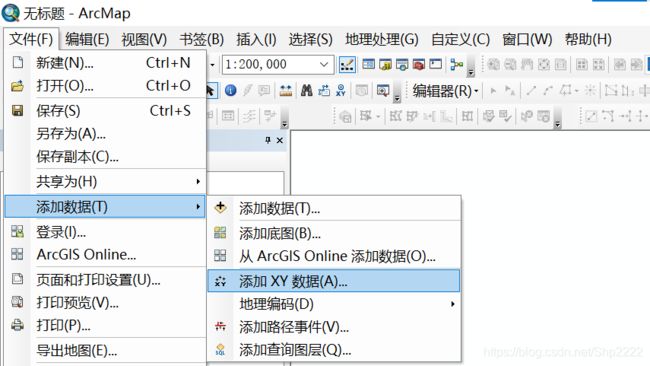Click the ArcMap application icon in title bar

10,13
